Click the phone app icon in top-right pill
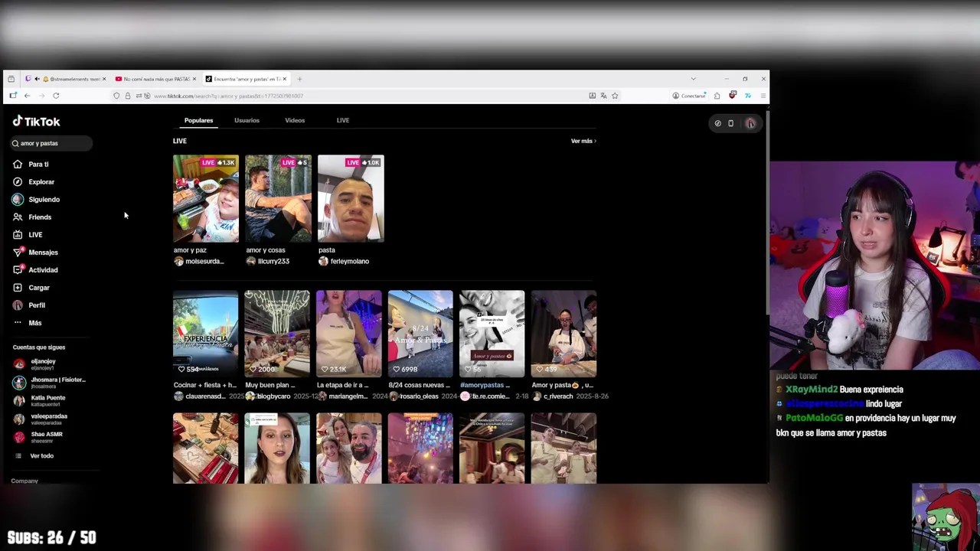 tap(730, 123)
